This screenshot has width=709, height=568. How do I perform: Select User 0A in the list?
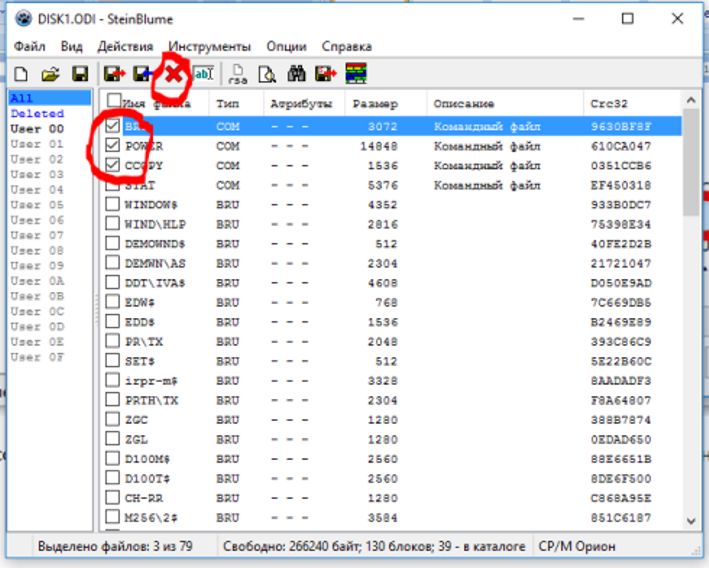[38, 281]
